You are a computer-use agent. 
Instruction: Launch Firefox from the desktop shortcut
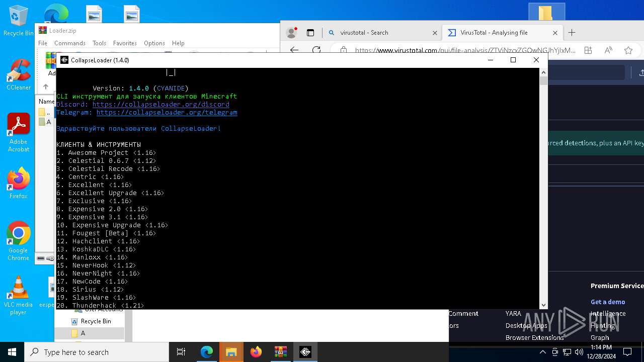click(x=18, y=183)
